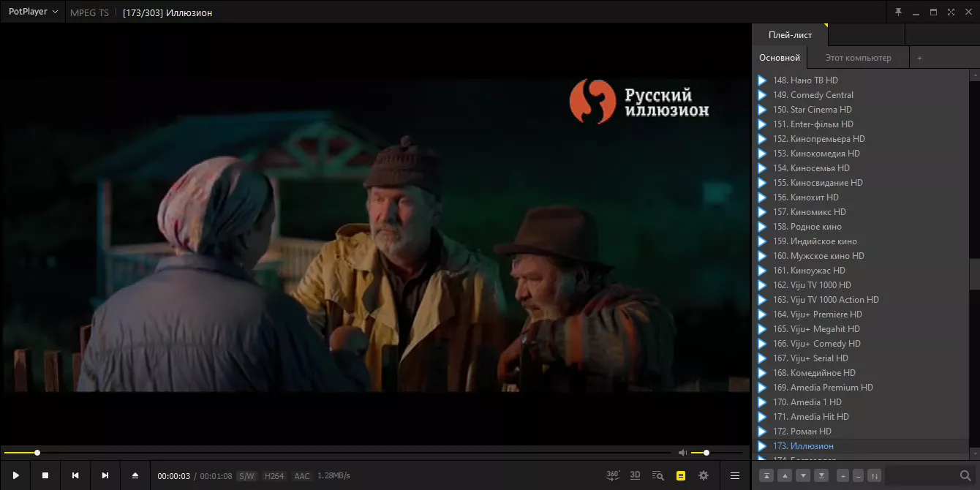
Task: Click the elapsed time 00:00:03
Action: click(x=173, y=476)
